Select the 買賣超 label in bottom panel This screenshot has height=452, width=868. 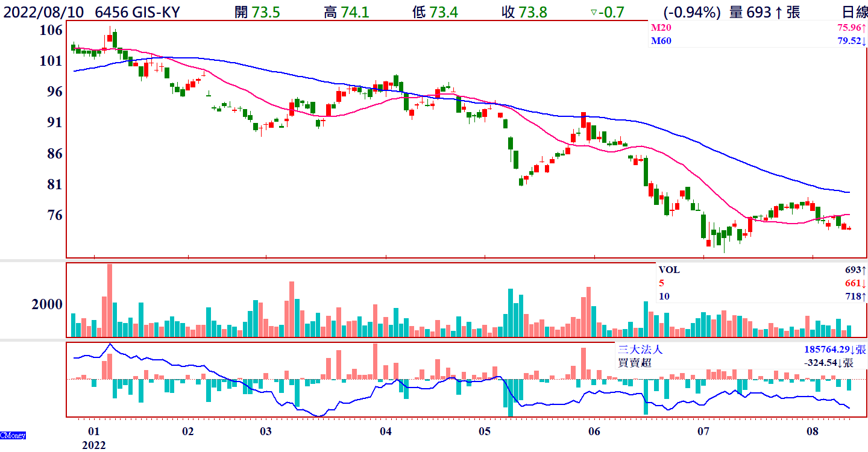pos(635,363)
